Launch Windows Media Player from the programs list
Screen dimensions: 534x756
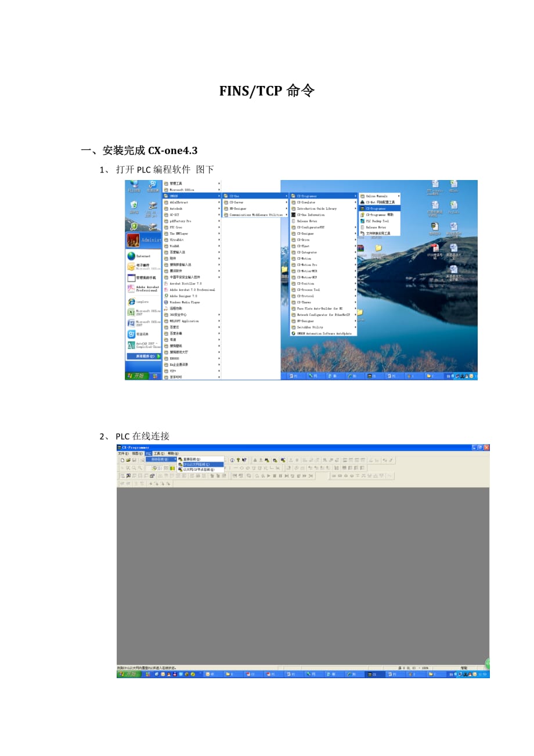pyautogui.click(x=185, y=302)
